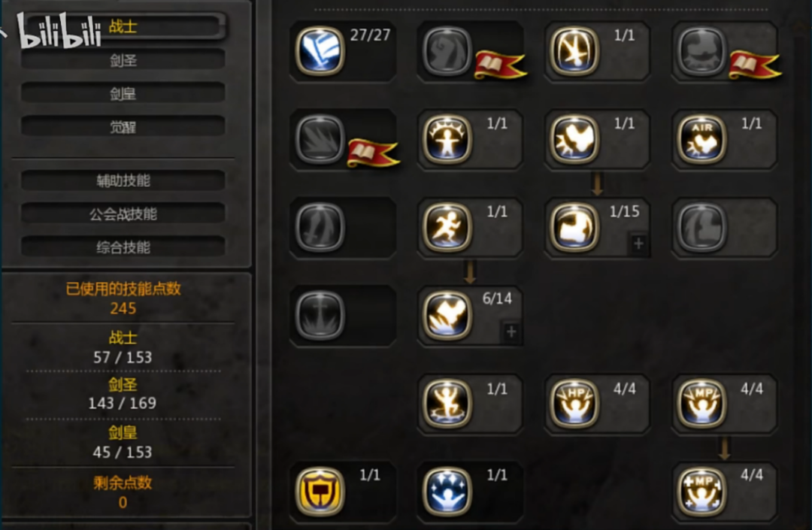Select the +MP recovery skill icon
Screen dimensions: 812x530
[701, 491]
